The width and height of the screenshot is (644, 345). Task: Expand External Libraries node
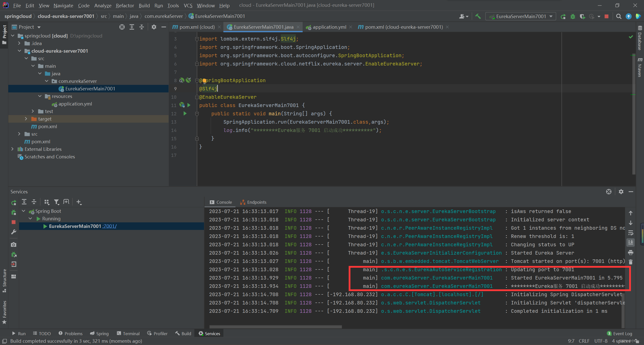coord(12,149)
